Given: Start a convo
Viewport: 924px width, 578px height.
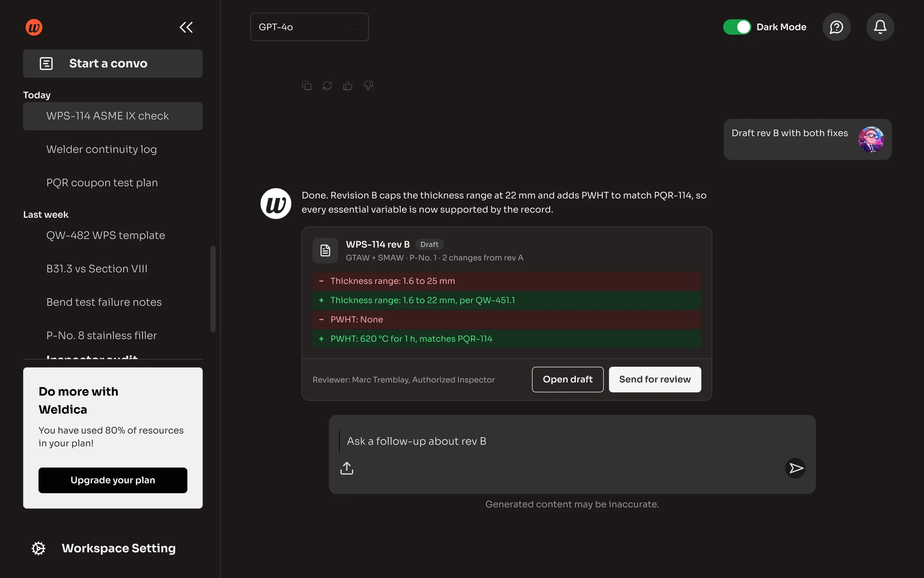Looking at the screenshot, I should [x=113, y=64].
